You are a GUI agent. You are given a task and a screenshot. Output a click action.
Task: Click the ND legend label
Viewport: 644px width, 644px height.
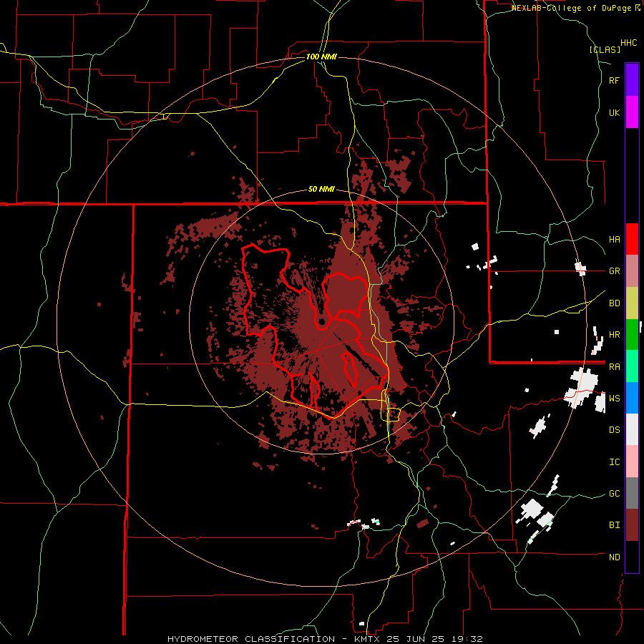click(614, 557)
